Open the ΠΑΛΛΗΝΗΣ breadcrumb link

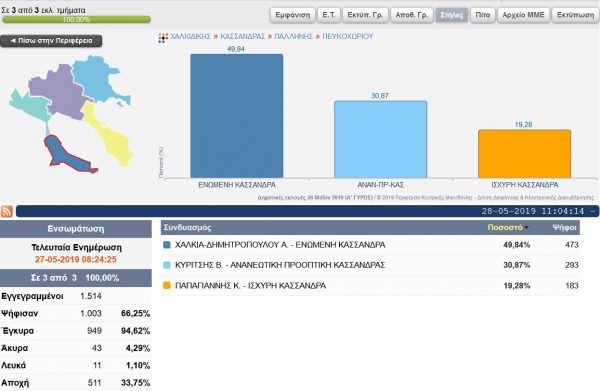pyautogui.click(x=293, y=36)
